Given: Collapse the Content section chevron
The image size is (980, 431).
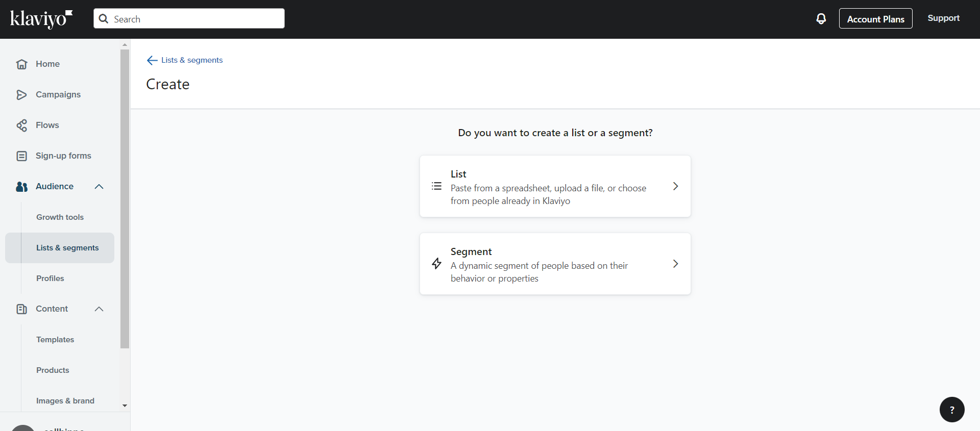Looking at the screenshot, I should (x=99, y=309).
